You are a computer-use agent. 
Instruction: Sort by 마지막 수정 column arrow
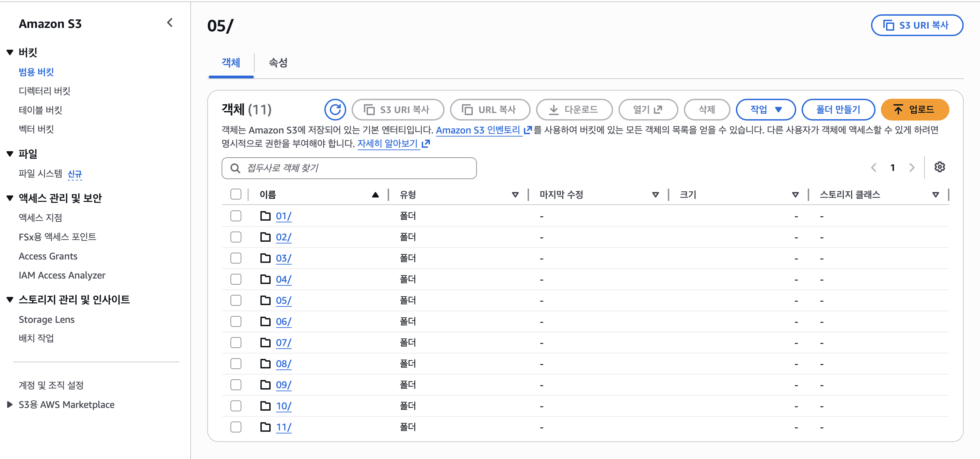point(655,195)
